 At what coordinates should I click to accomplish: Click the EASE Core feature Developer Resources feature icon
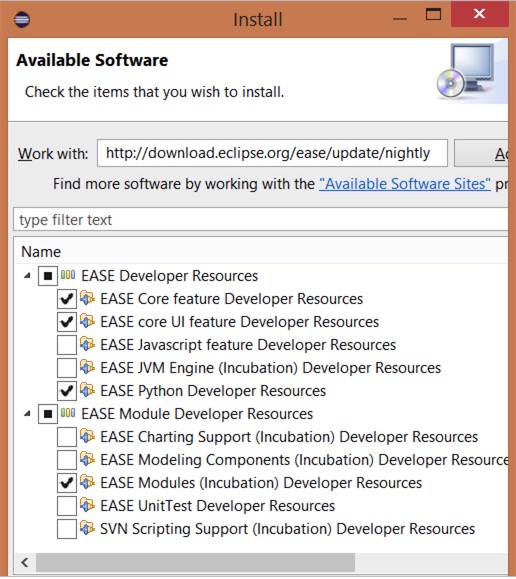(87, 298)
